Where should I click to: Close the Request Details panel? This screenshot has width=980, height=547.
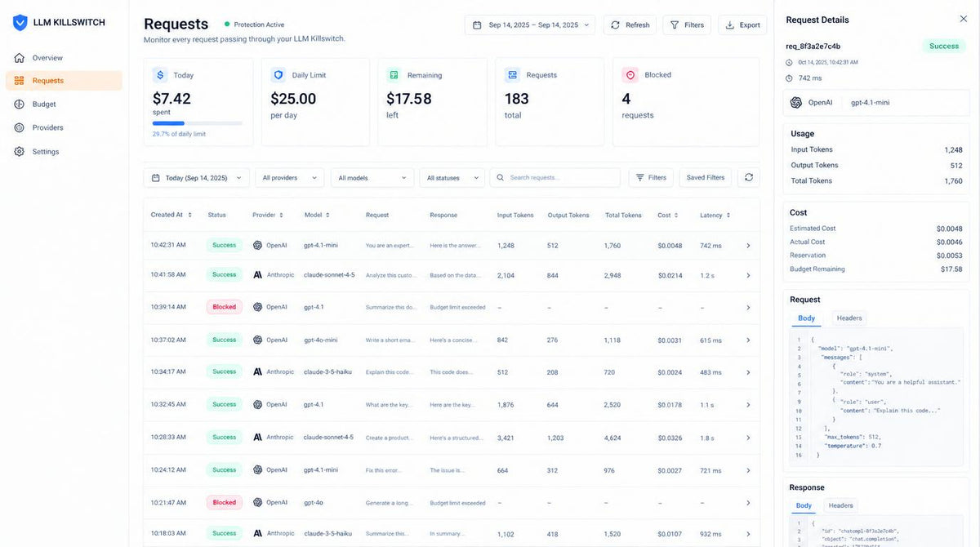point(963,19)
